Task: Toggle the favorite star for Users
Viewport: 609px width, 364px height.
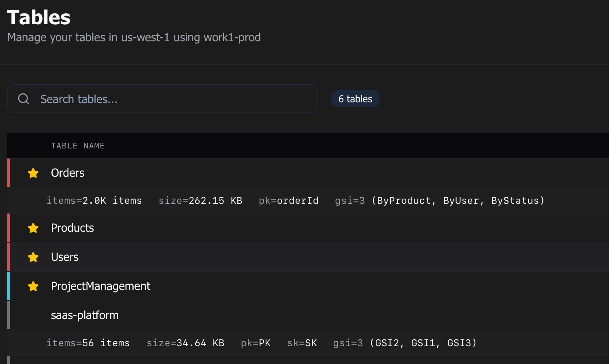Action: pos(33,257)
